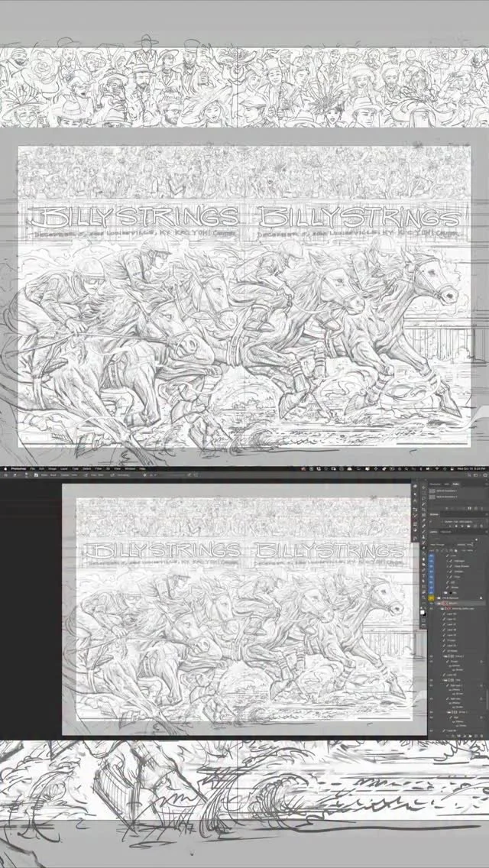Screen dimensions: 489x868
Task: Click the Billy Strings artwork canvas in Photoshop
Action: coord(244,609)
